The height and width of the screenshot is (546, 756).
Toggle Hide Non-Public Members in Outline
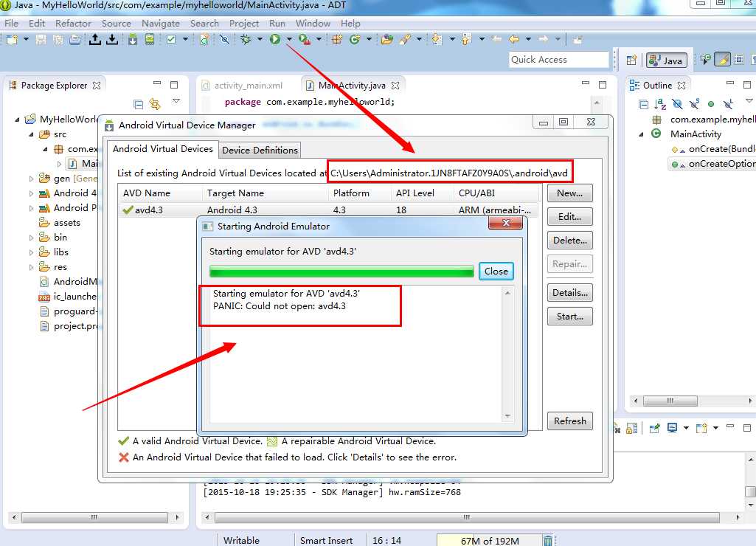(711, 104)
